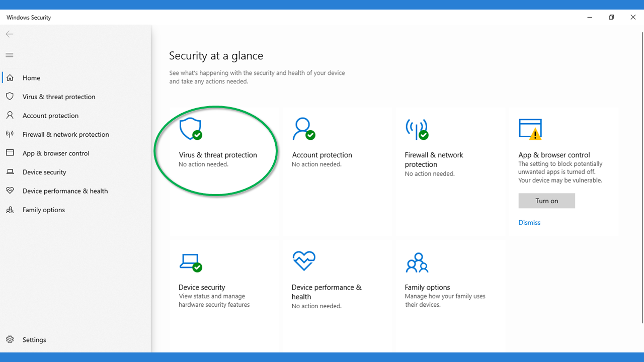Image resolution: width=644 pixels, height=362 pixels.
Task: Click the laptop icon for Device security in sidebar
Action: click(x=10, y=172)
